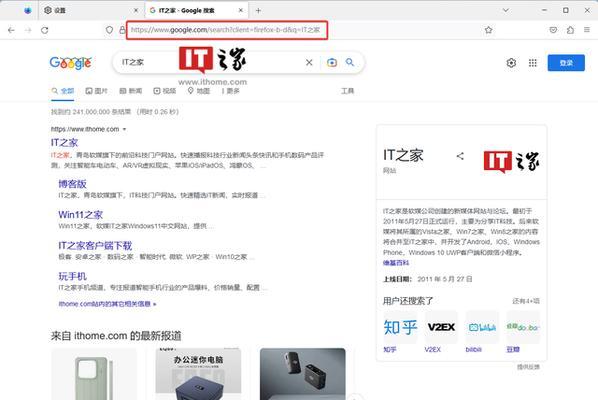This screenshot has height=400, width=598.
Task: Open the Pocket save icon in toolbar
Action: 553,30
